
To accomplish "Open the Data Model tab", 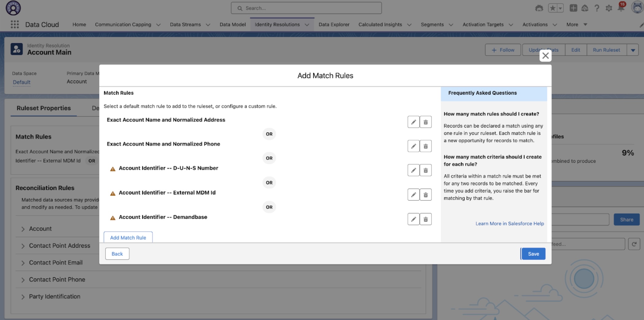I will click(x=233, y=25).
